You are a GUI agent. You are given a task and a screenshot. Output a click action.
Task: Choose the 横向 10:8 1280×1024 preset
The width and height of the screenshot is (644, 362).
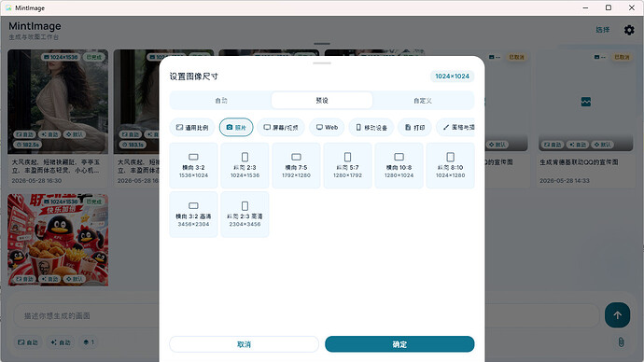point(399,165)
